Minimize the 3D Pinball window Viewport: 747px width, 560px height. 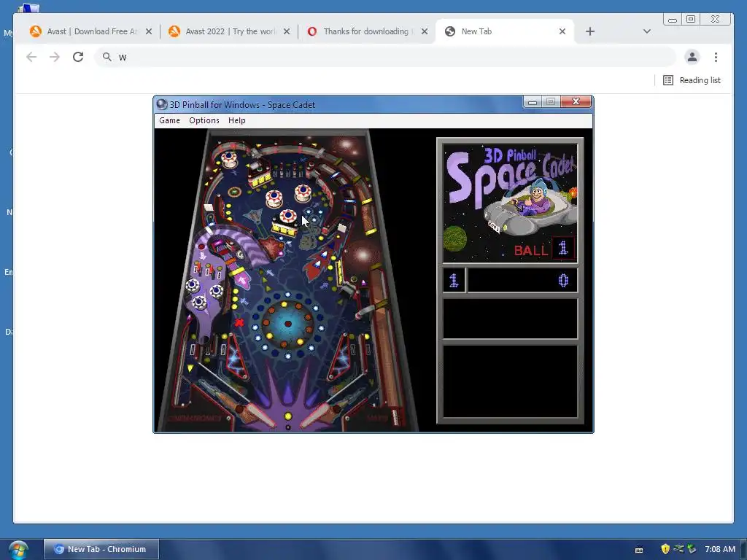pyautogui.click(x=533, y=101)
